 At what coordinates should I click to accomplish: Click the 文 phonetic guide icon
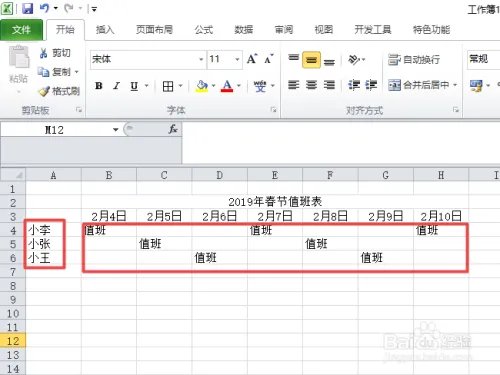click(260, 86)
